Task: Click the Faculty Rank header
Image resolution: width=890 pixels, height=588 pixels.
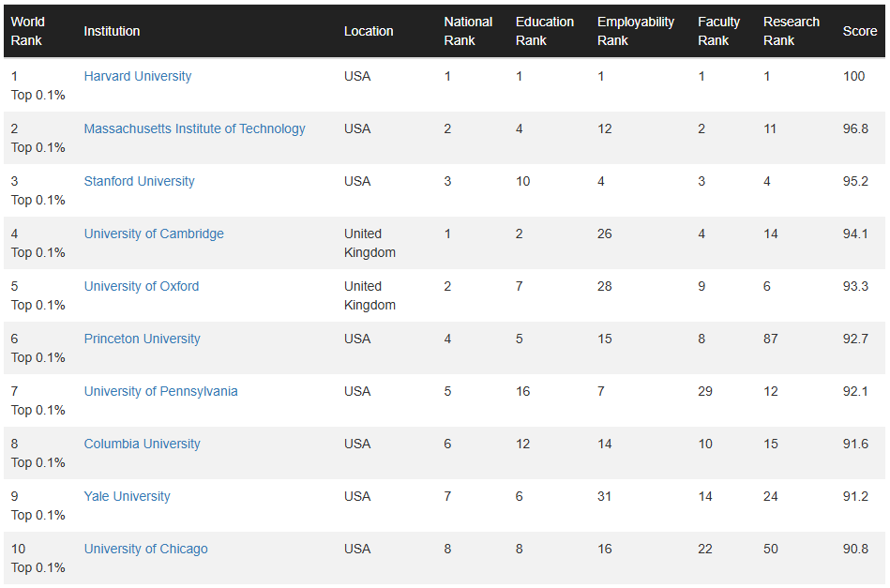Action: click(718, 31)
